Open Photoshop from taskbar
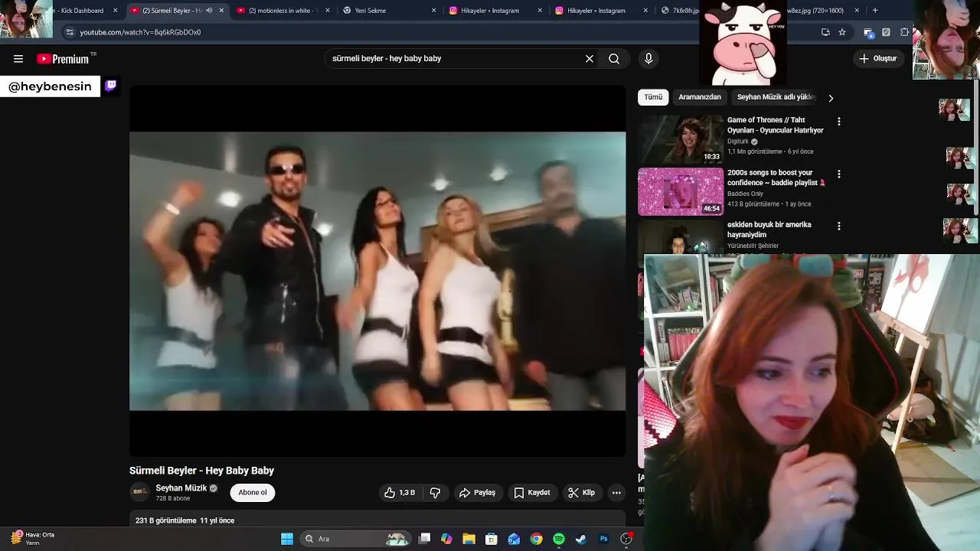Screen dimensions: 980x551 (603, 539)
